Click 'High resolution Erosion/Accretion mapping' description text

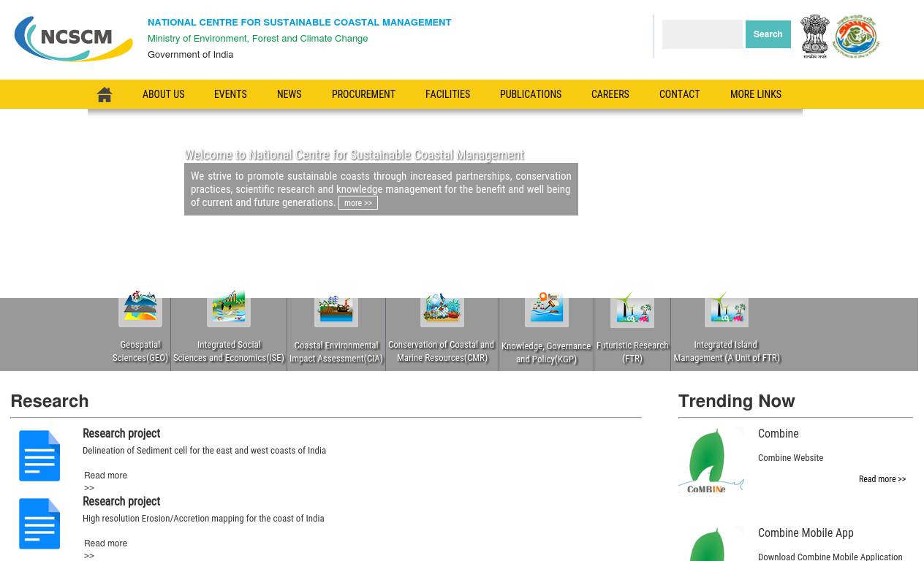(203, 519)
